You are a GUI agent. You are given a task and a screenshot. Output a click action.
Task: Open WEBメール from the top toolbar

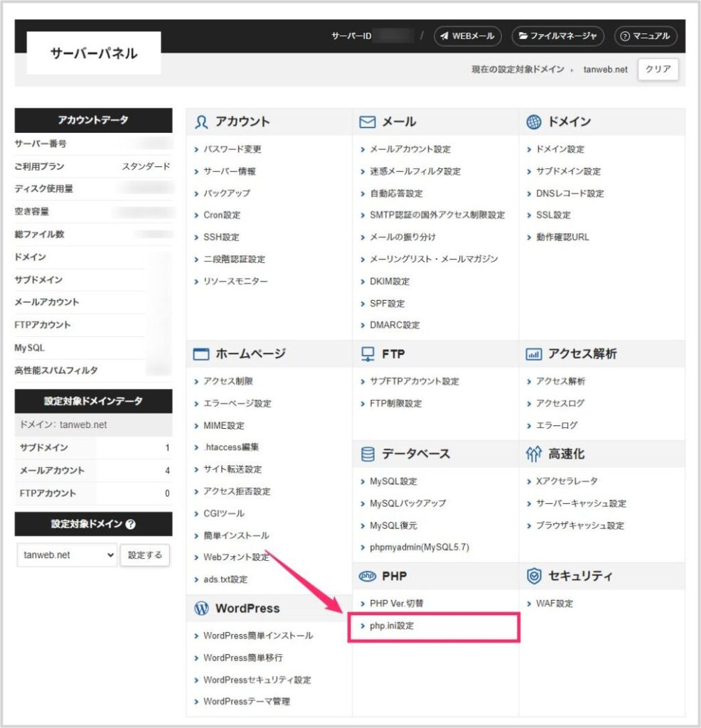point(467,36)
